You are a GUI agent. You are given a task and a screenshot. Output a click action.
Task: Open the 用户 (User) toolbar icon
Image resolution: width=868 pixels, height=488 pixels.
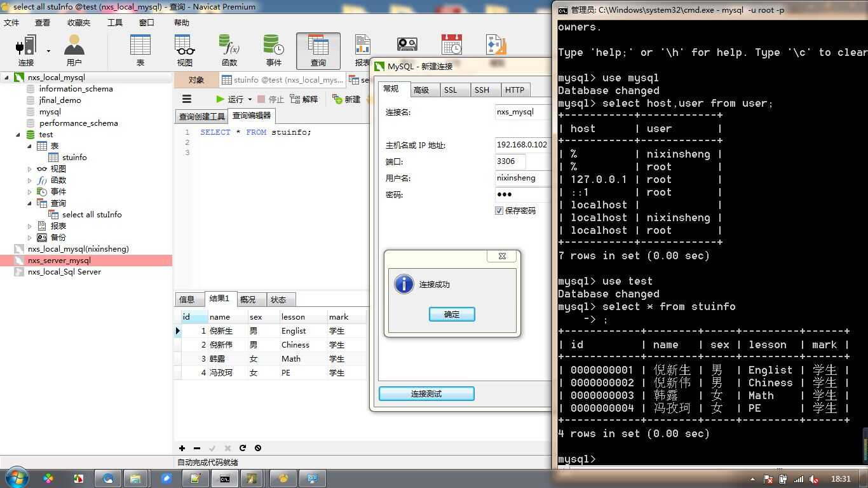coord(74,51)
